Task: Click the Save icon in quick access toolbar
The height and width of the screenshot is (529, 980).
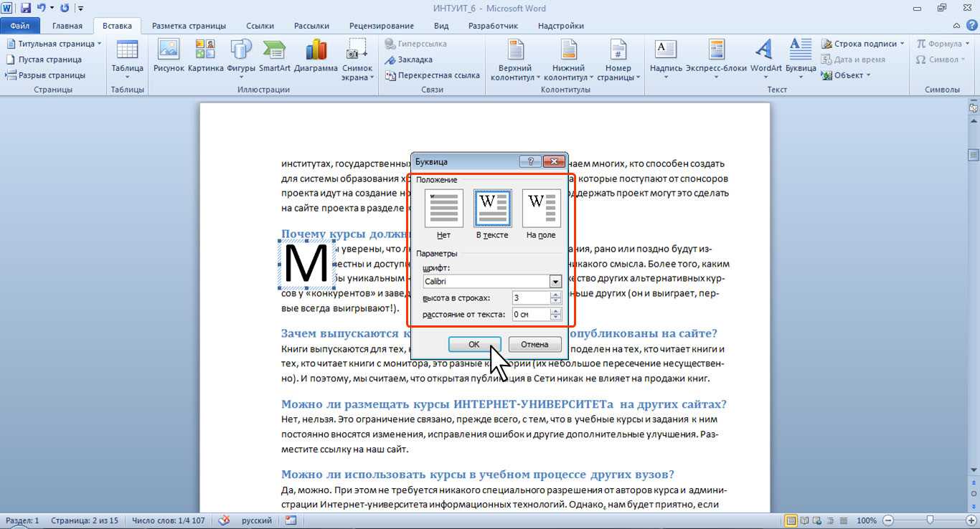Action: [26, 9]
